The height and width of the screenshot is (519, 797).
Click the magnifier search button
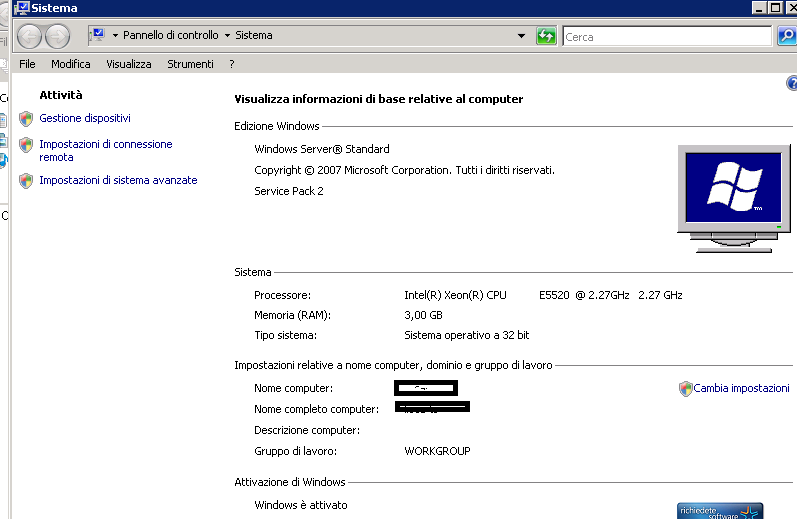(787, 36)
